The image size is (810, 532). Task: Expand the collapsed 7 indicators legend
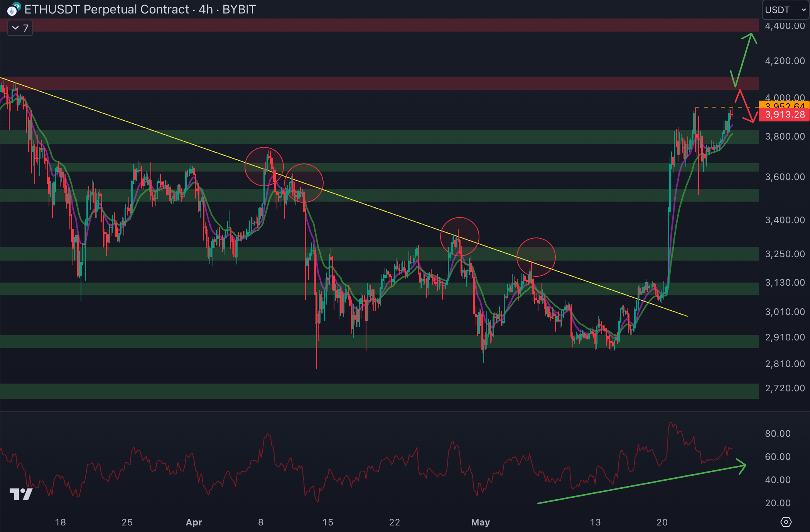click(x=20, y=28)
